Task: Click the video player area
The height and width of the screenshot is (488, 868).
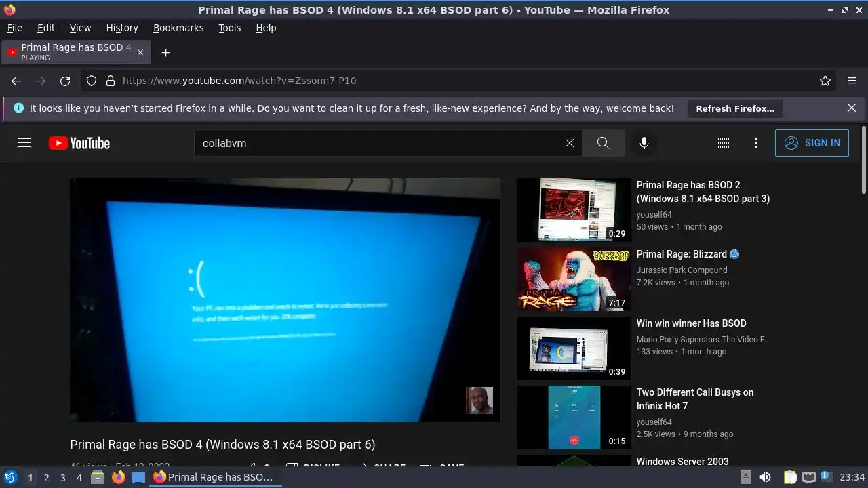Action: click(x=285, y=300)
